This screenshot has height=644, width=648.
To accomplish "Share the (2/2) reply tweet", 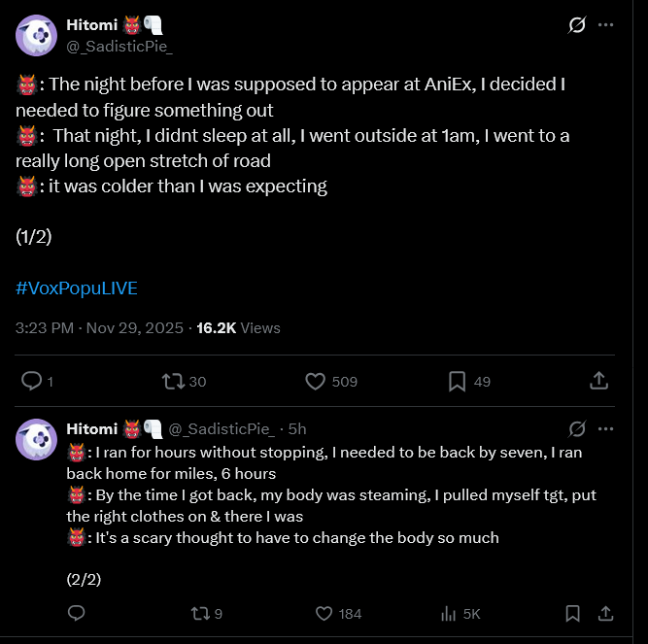I will [605, 614].
